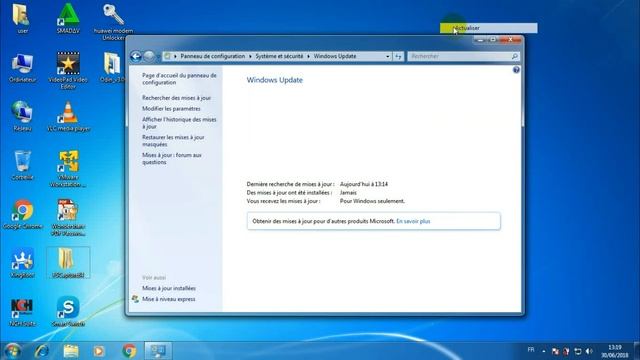Open Mises à jour : forum aux questions
This screenshot has width=640, height=360.
(x=172, y=159)
